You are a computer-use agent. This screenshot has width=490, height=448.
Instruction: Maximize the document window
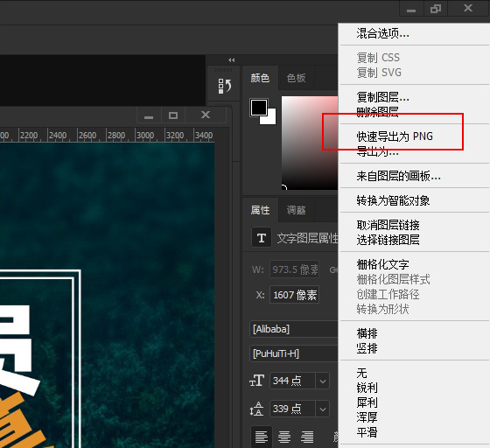click(173, 115)
